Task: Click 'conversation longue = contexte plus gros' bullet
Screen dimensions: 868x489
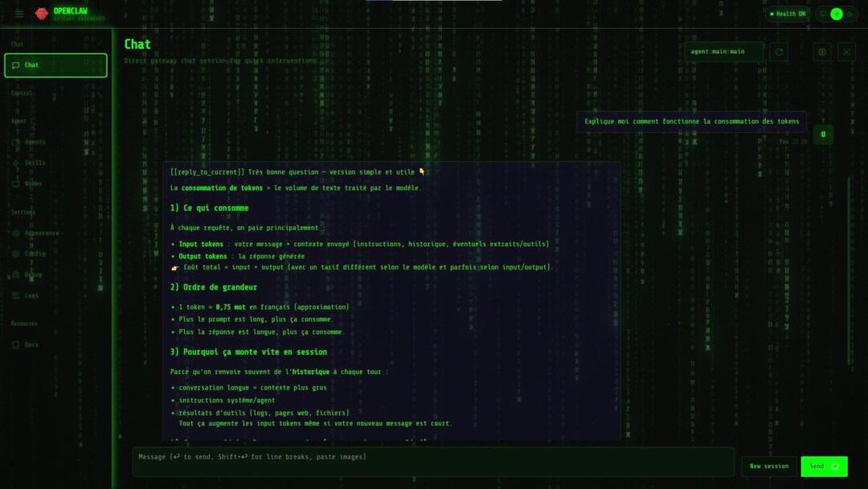Action: (248, 388)
